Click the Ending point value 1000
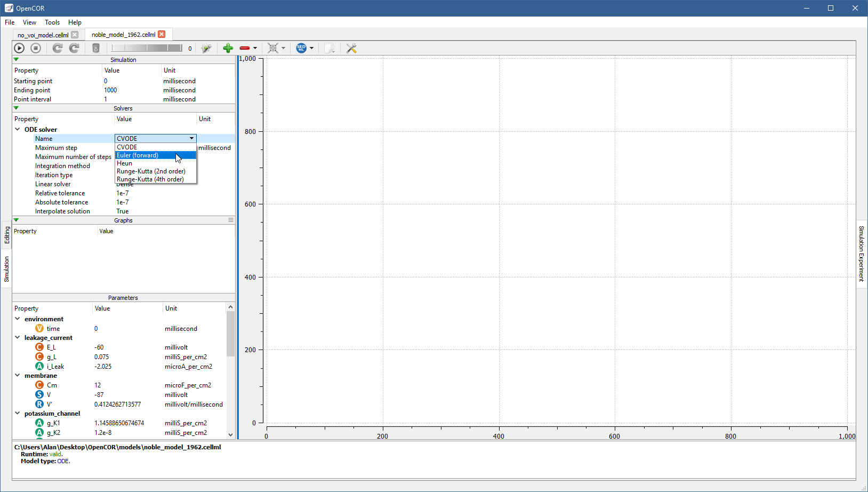Viewport: 868px width, 492px height. click(110, 90)
